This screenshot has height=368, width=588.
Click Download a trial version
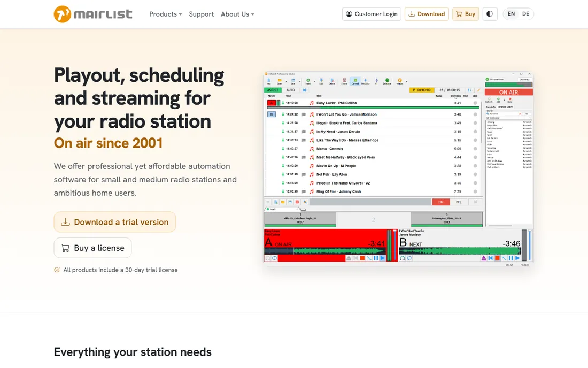point(115,222)
